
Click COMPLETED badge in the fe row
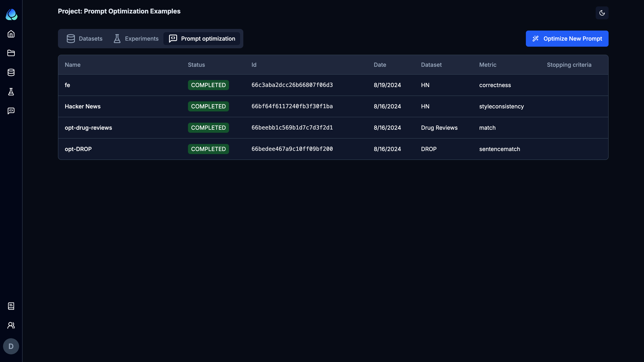(208, 85)
